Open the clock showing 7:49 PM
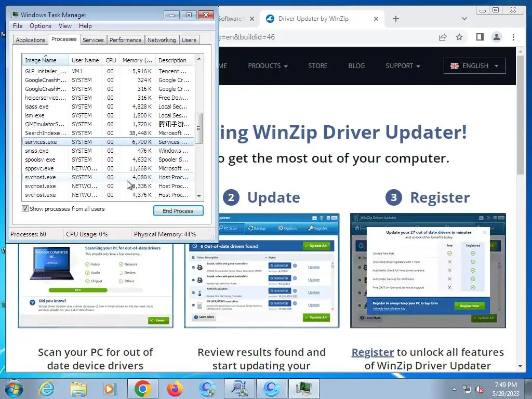This screenshot has height=399, width=532. (506, 389)
